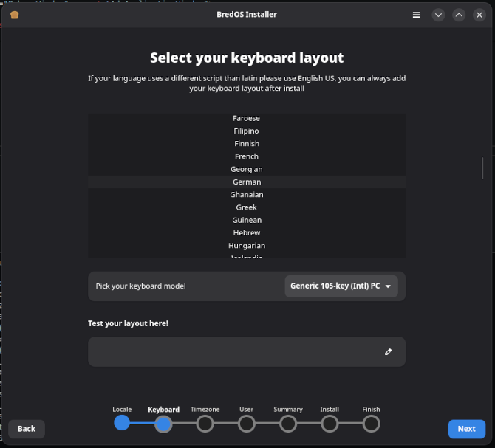Go Back to previous page

point(27,429)
